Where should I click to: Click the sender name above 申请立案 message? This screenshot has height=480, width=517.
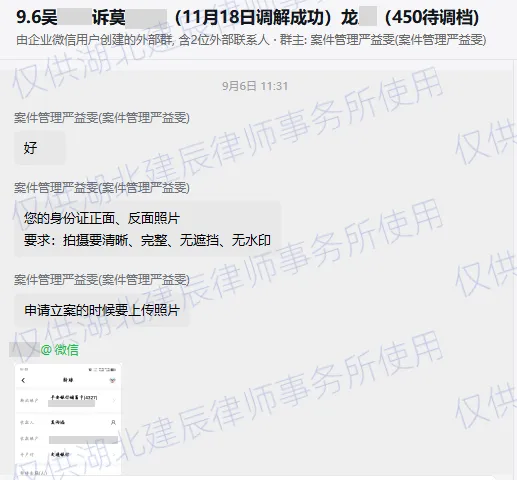coord(102,280)
